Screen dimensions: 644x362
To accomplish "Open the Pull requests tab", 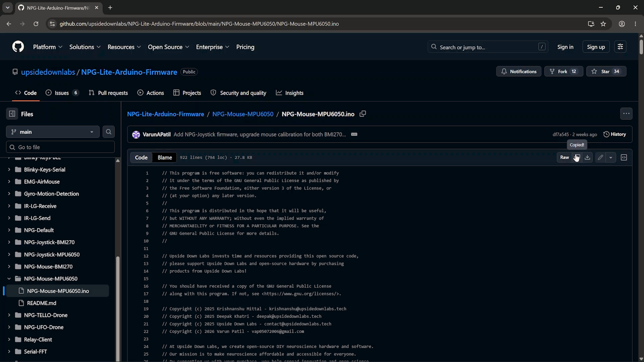I will (108, 93).
